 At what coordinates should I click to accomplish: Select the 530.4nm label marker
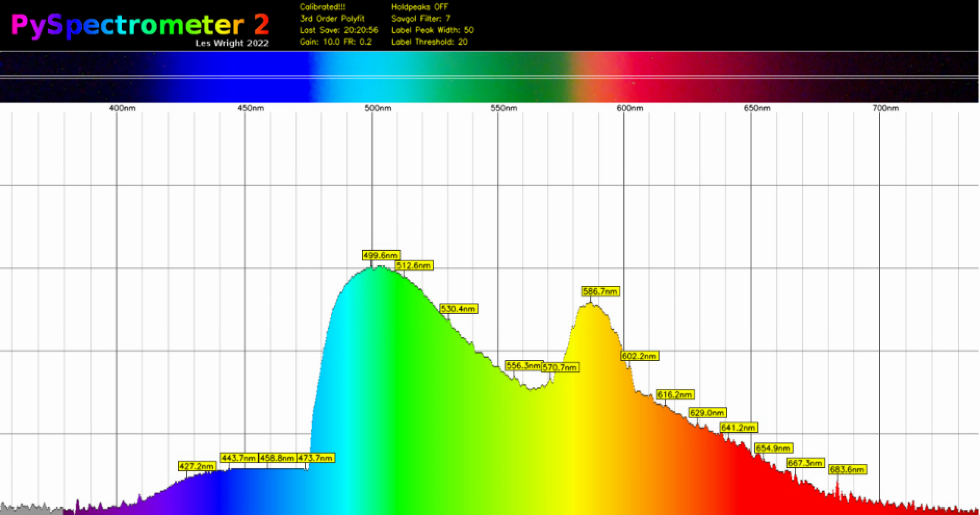click(x=459, y=308)
